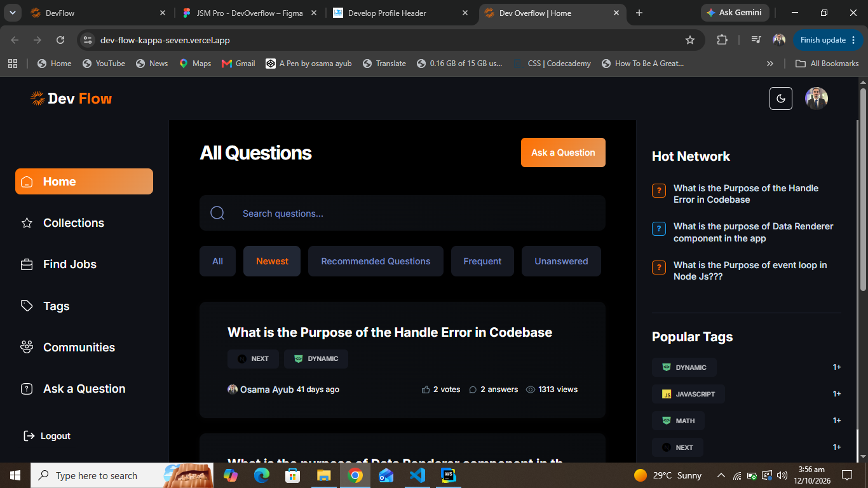Open hot question about Handle Error in Codebase
Viewport: 868px width, 488px height.
tap(746, 194)
